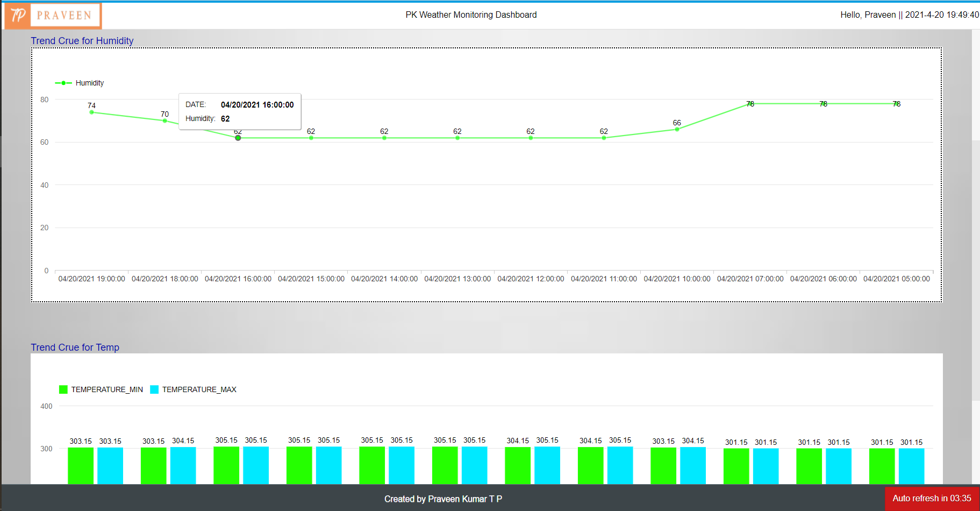Viewport: 980px width, 511px height.
Task: Click the Trend Crue for Humidity heading
Action: (x=82, y=41)
